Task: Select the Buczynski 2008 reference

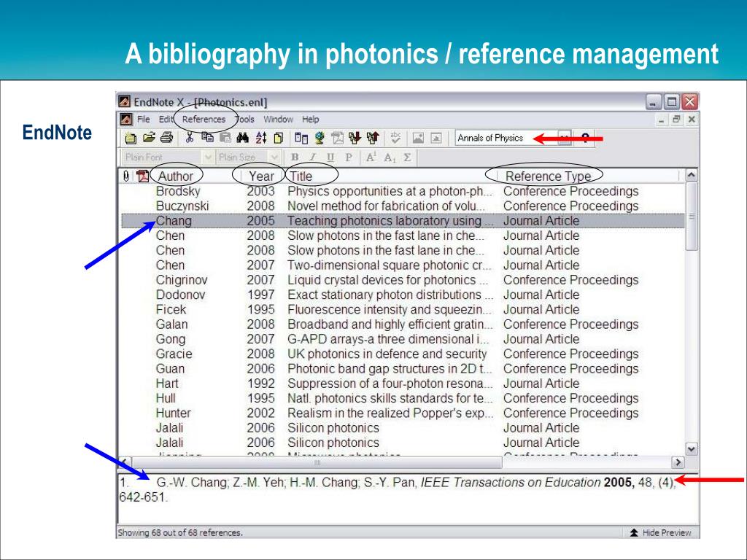Action: [x=403, y=206]
